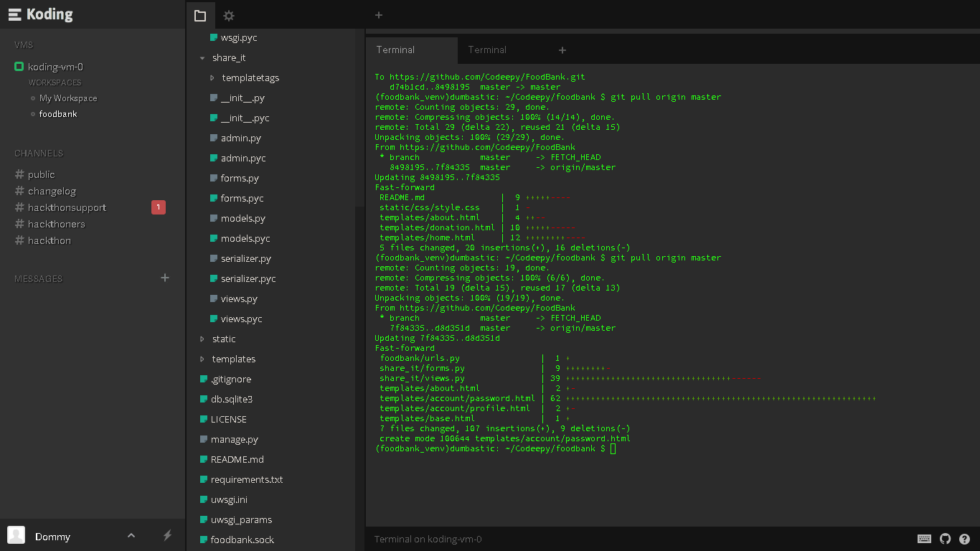Open the .gitignore file

231,379
